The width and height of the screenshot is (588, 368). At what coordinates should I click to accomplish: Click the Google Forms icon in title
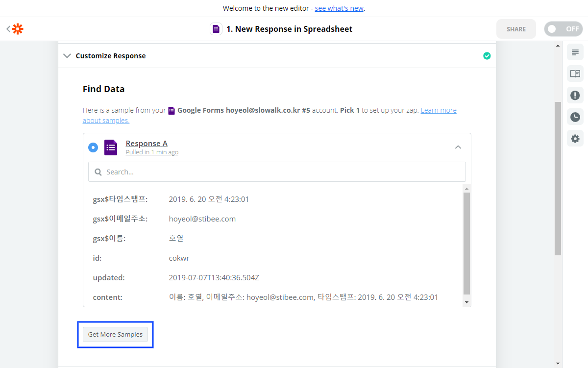(x=216, y=29)
